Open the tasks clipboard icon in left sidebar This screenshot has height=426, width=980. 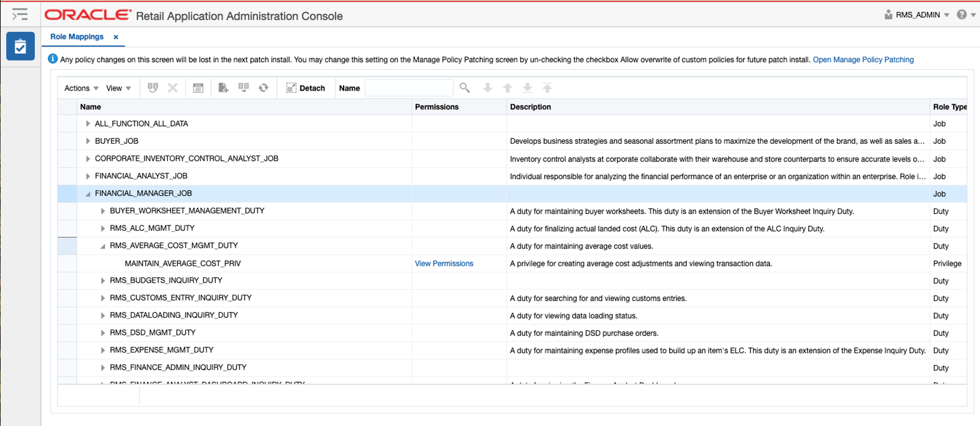20,47
